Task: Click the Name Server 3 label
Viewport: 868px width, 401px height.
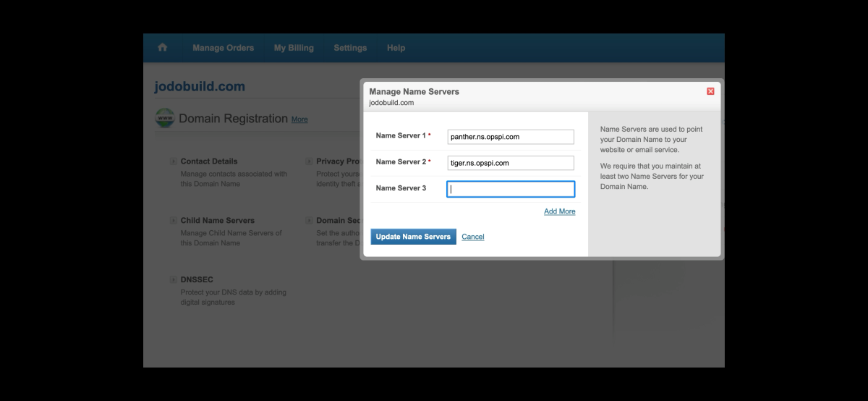Action: [x=401, y=188]
